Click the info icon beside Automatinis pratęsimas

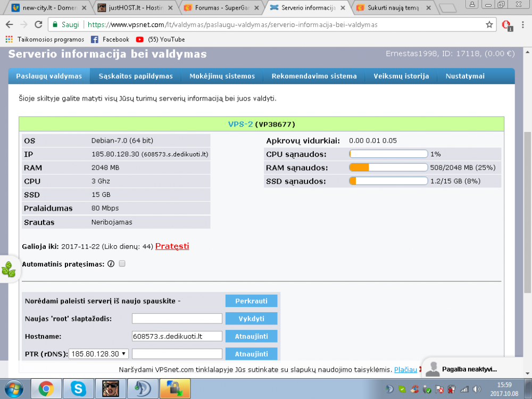(x=111, y=264)
